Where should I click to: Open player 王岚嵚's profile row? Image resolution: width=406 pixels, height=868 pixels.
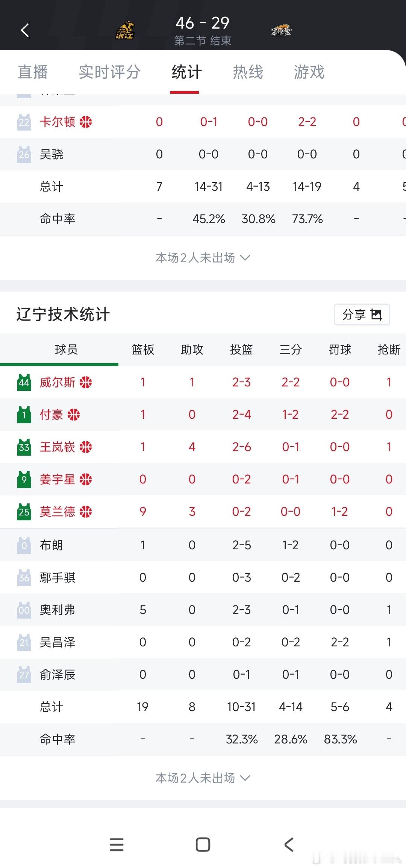pyautogui.click(x=59, y=447)
